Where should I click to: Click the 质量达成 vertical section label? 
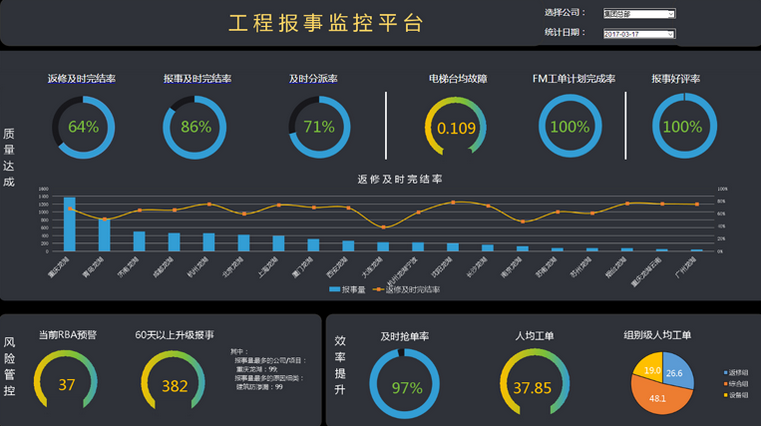tap(9, 158)
